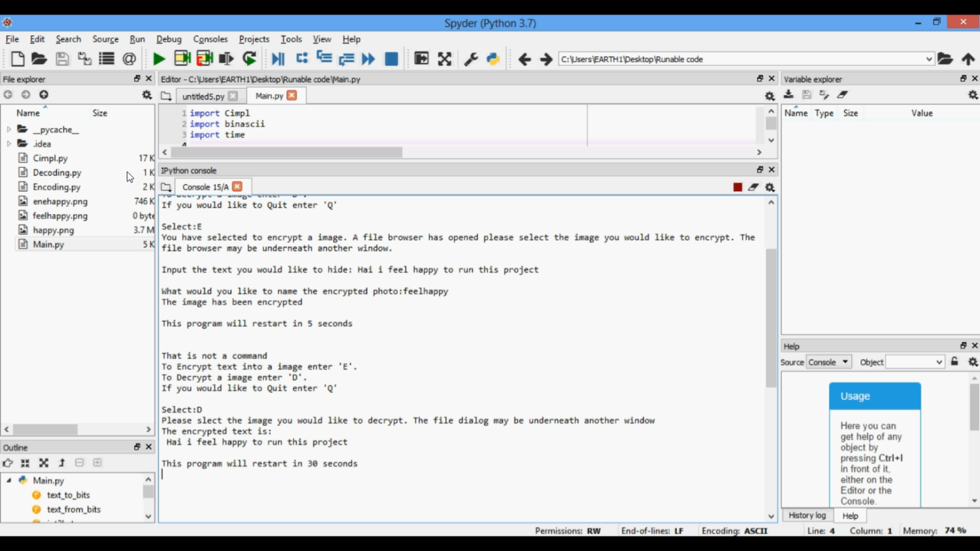Click the import data icon in Variable explorer
Viewport: 980px width, 551px height.
789,95
